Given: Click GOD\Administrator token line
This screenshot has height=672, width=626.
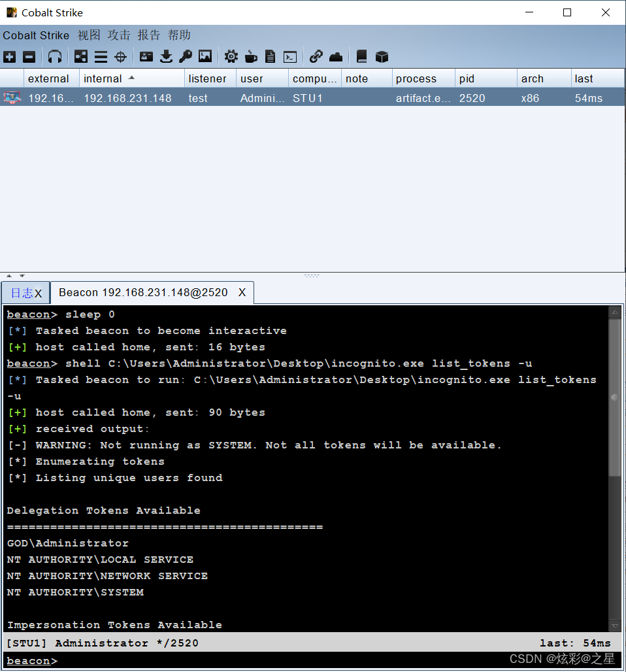Looking at the screenshot, I should pyautogui.click(x=68, y=543).
